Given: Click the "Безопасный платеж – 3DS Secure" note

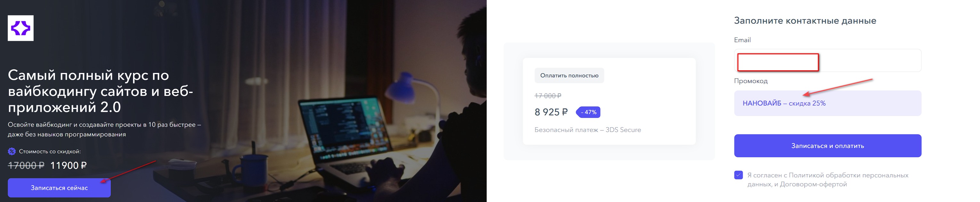Looking at the screenshot, I should [588, 130].
